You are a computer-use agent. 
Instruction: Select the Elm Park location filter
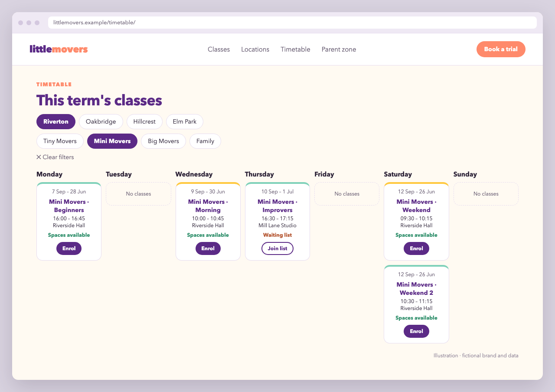(x=185, y=121)
